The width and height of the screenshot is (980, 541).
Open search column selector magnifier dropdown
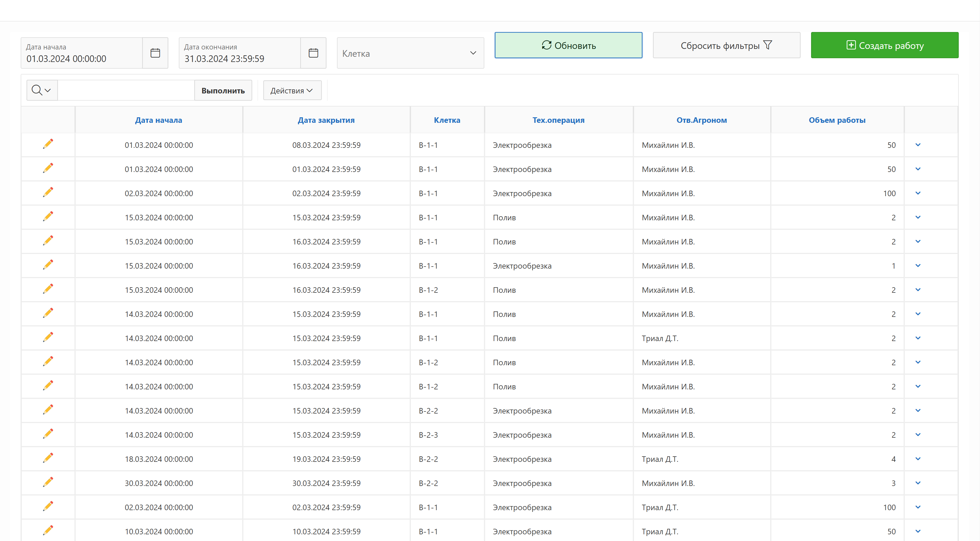click(x=41, y=91)
